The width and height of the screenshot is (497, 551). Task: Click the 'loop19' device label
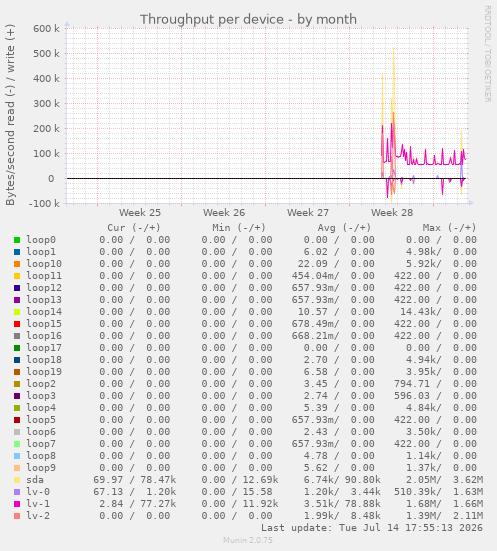pos(44,372)
